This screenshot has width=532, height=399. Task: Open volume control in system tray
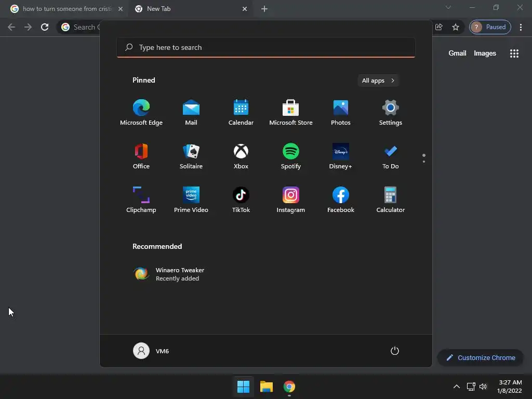(x=483, y=387)
